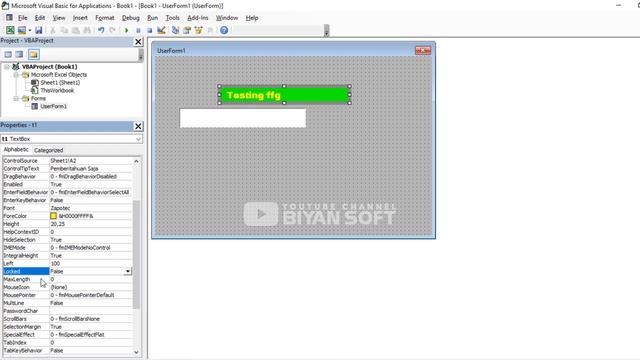Open the Debug menu
Image resolution: width=640 pixels, height=360 pixels.
coord(131,18)
